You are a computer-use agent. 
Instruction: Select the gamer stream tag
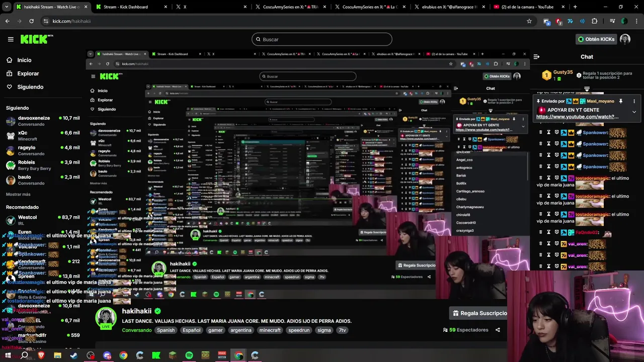pos(215,330)
